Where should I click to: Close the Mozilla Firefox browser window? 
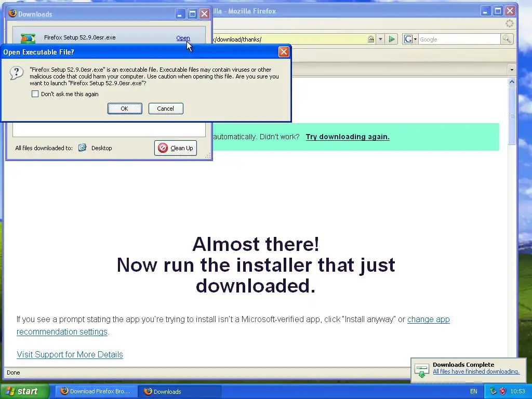[510, 11]
